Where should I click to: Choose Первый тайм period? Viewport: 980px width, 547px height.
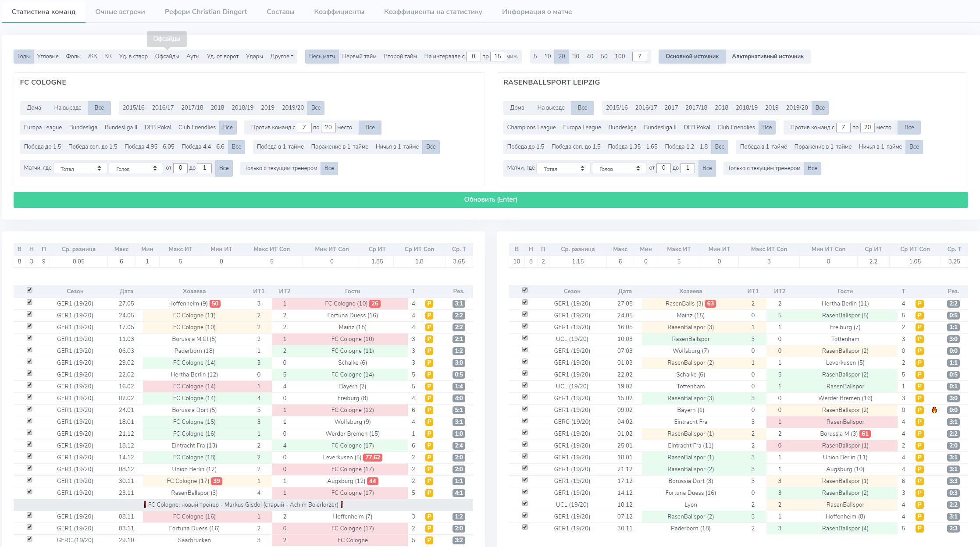click(x=359, y=56)
